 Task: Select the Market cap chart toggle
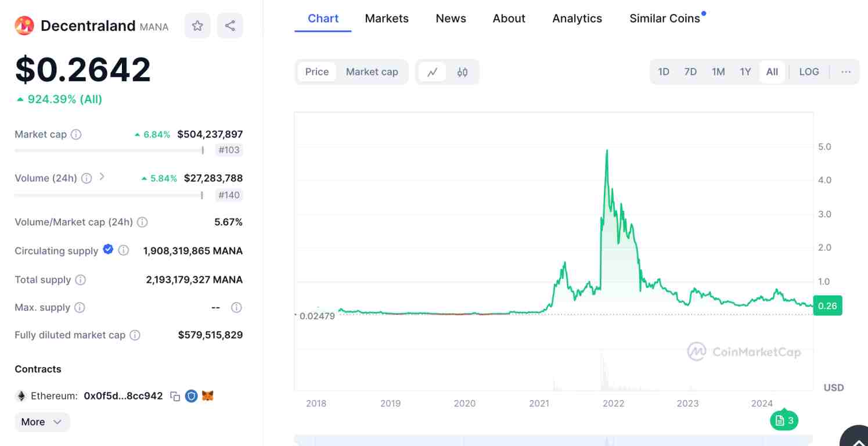372,72
